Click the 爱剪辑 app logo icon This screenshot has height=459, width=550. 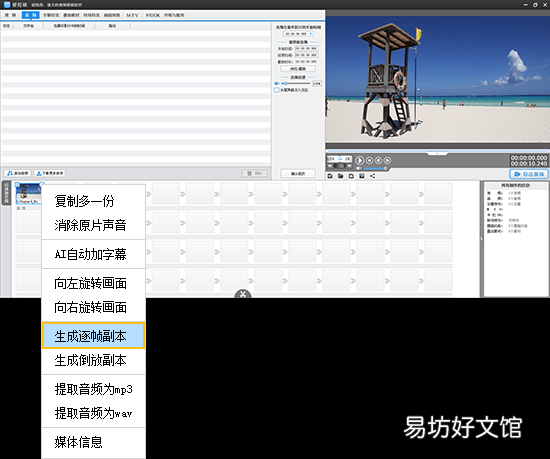[7, 5]
